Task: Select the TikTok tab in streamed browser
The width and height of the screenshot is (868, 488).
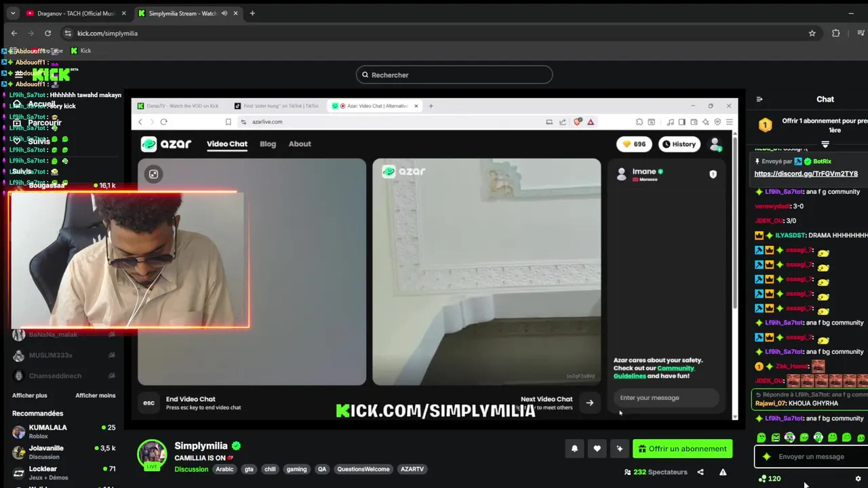Action: tap(278, 106)
